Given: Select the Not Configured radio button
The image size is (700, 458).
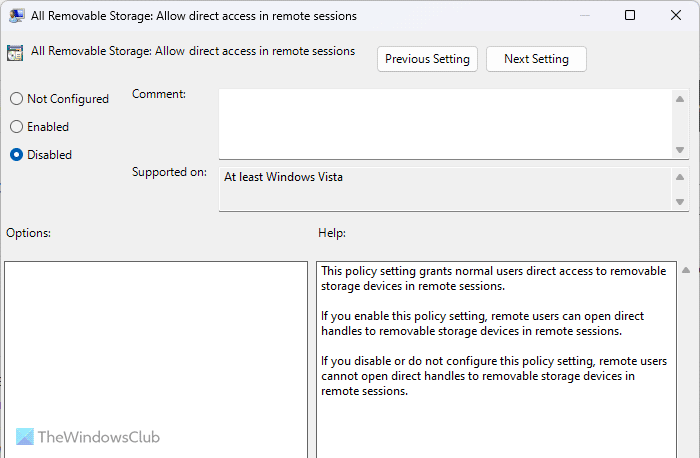Looking at the screenshot, I should click(x=16, y=99).
